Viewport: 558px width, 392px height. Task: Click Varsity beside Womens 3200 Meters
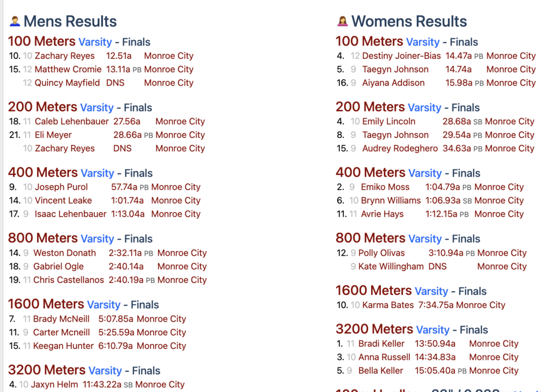coord(433,330)
